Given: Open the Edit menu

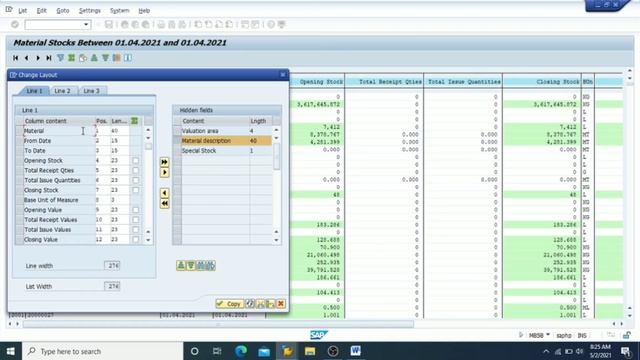Looking at the screenshot, I should click(x=42, y=11).
